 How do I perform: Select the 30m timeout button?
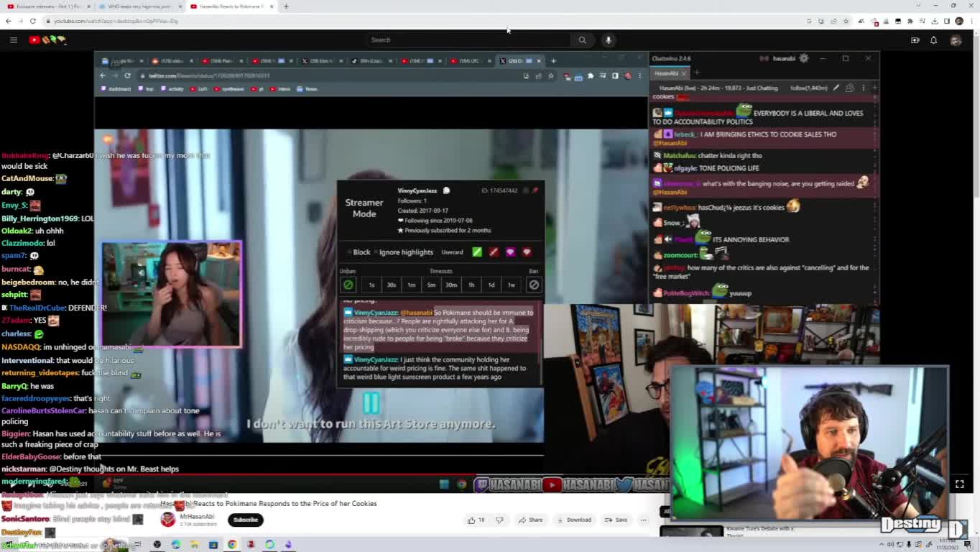451,285
